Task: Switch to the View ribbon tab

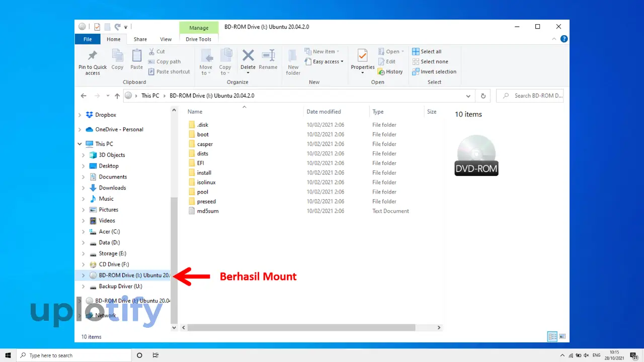Action: point(166,39)
